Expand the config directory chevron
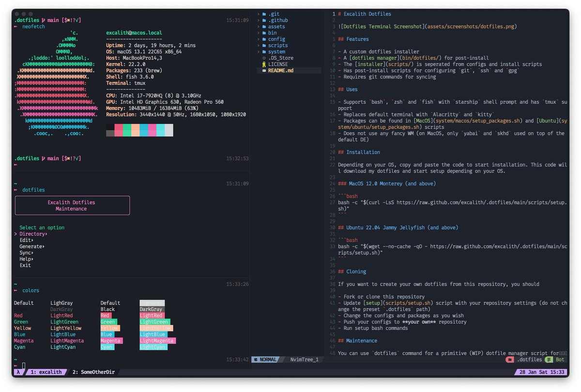Viewport: 581px width, 392px height. pyautogui.click(x=258, y=39)
